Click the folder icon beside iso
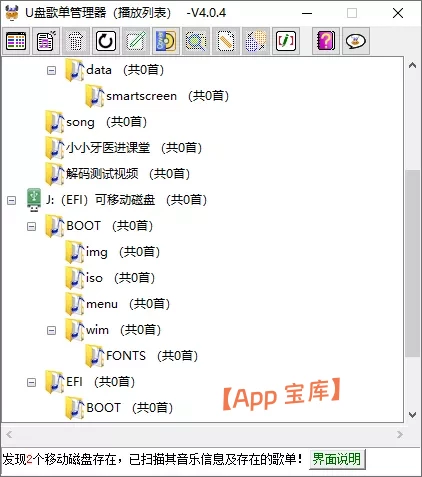Image resolution: width=422 pixels, height=477 pixels. (75, 278)
